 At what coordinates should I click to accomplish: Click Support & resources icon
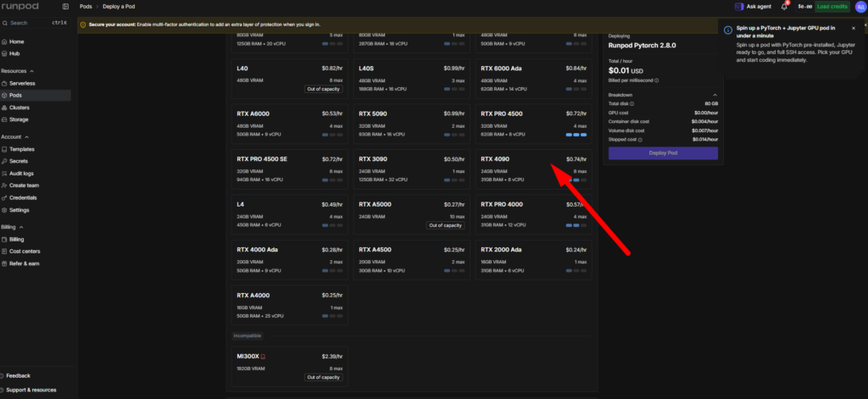pyautogui.click(x=3, y=390)
